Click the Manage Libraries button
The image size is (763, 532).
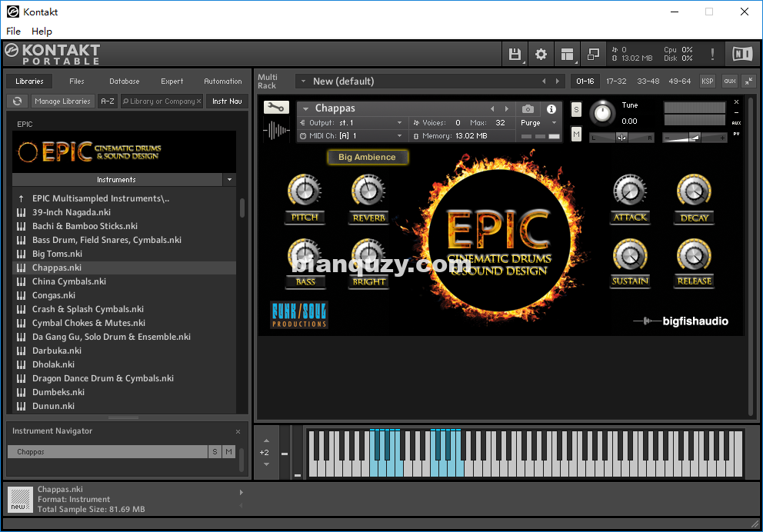click(62, 101)
